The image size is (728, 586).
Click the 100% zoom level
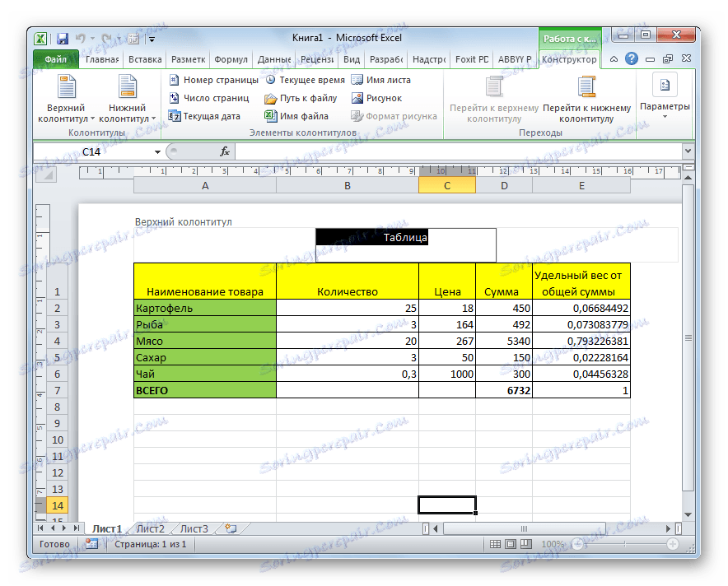(x=553, y=544)
